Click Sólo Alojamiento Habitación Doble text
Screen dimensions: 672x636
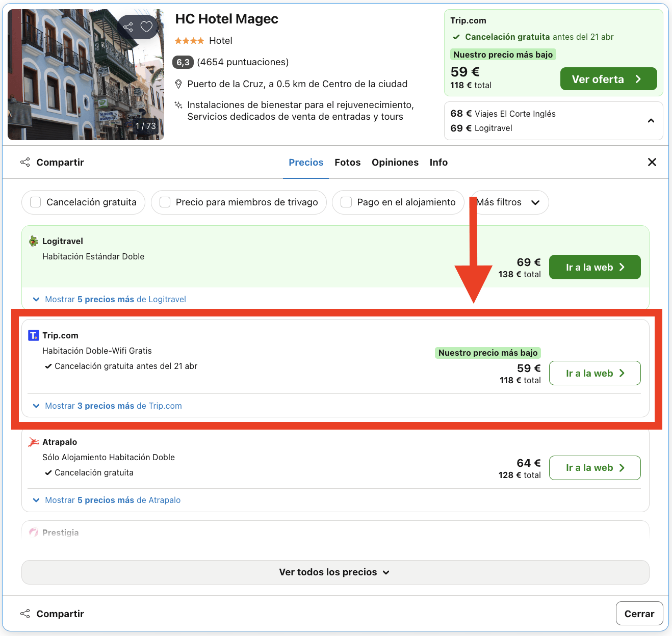pos(109,457)
